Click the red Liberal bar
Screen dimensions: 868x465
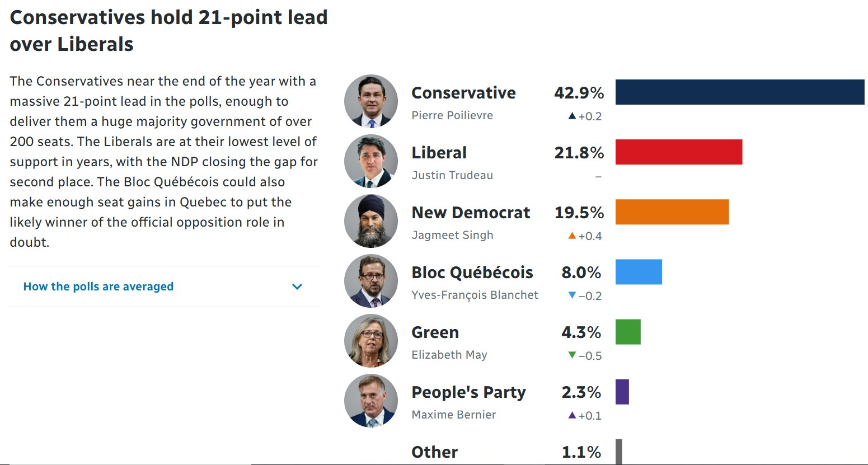[678, 152]
